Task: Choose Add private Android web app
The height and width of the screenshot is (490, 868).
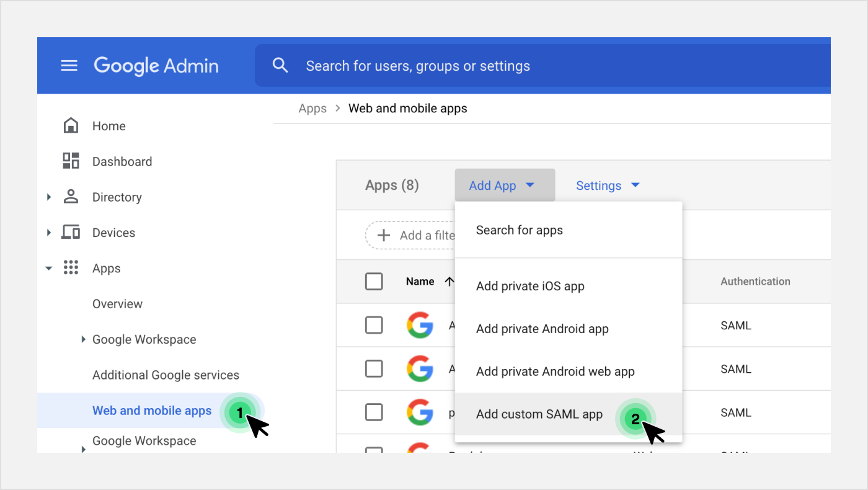Action: pyautogui.click(x=555, y=372)
